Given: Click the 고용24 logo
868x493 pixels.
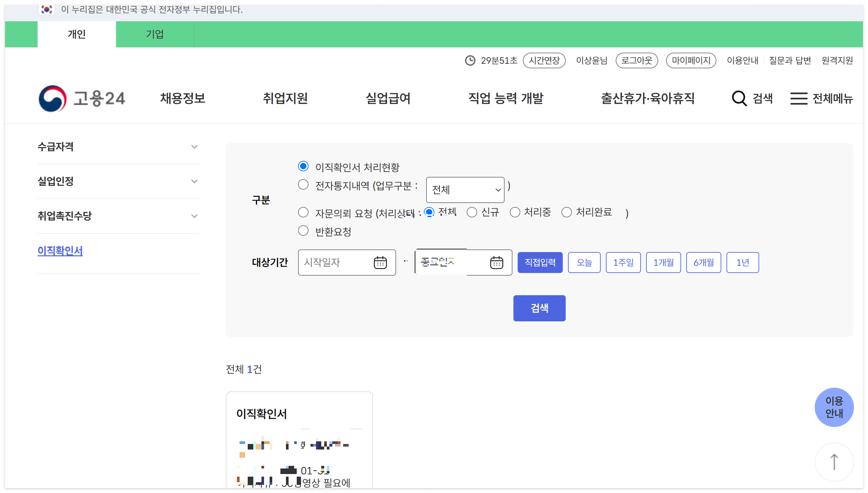Looking at the screenshot, I should (82, 98).
